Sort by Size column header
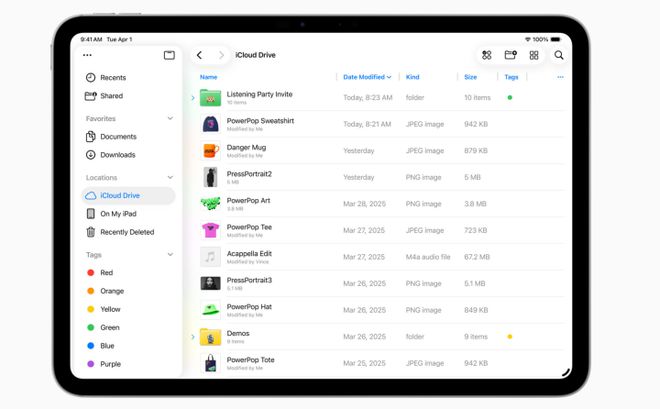660x409 pixels. coord(471,77)
